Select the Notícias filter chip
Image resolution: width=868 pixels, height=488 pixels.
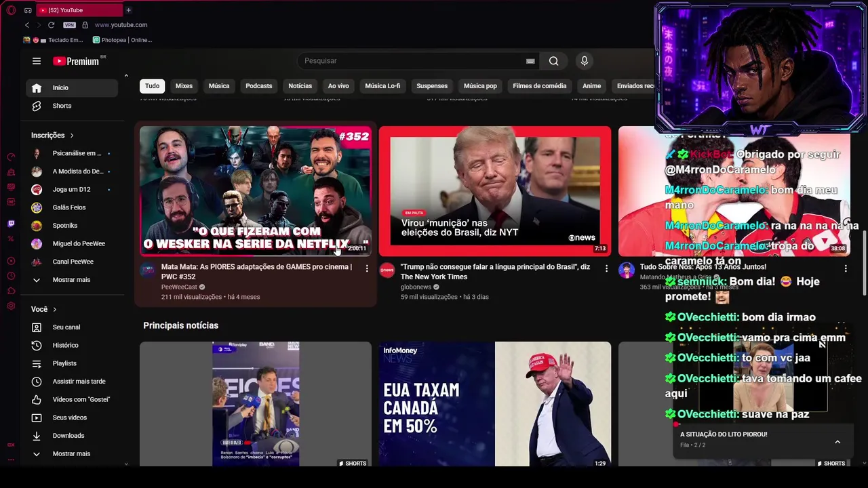pyautogui.click(x=300, y=86)
